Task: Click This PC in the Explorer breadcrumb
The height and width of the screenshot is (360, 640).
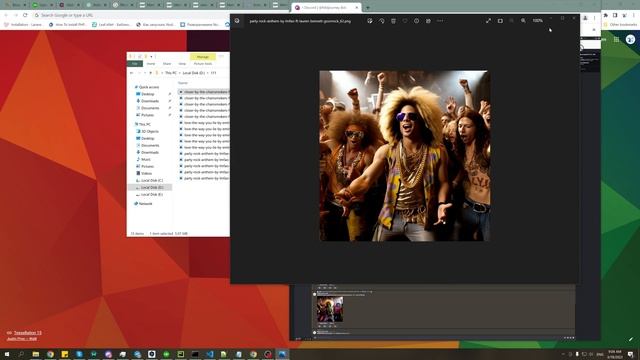Action: (171, 73)
